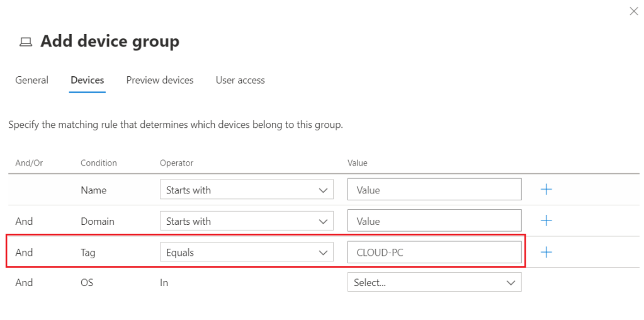Click the Domain condition label
Viewport: 644px width, 320px height.
point(97,221)
